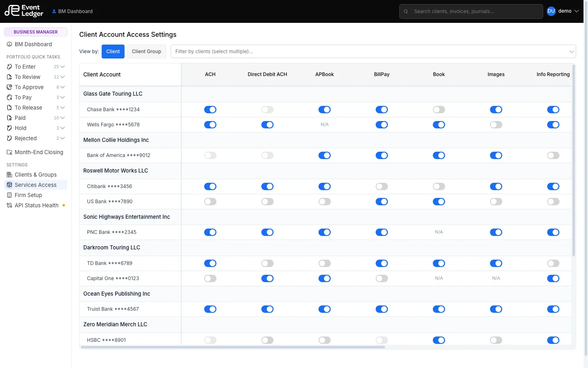Open Firm Setup page
588x368 pixels.
[x=36, y=195]
